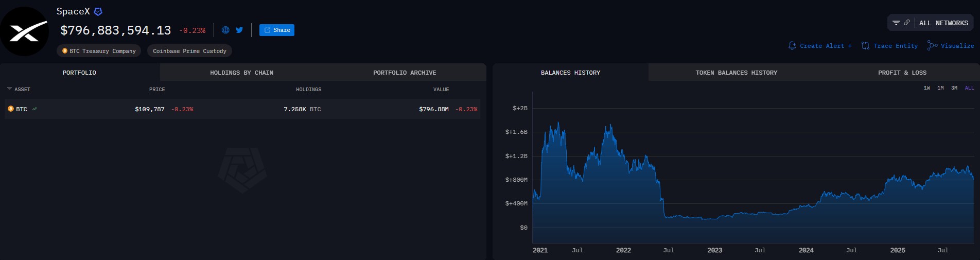Click Trace Entity link
This screenshot has height=260, width=980.
click(x=896, y=46)
